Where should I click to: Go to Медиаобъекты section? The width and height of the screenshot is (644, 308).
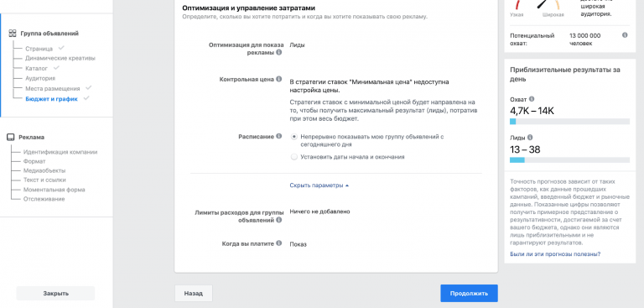click(x=44, y=170)
